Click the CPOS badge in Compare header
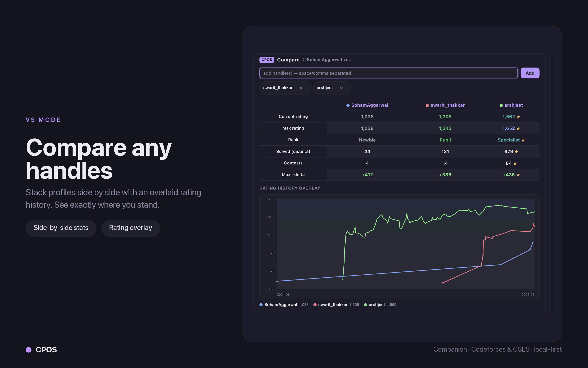 (266, 60)
